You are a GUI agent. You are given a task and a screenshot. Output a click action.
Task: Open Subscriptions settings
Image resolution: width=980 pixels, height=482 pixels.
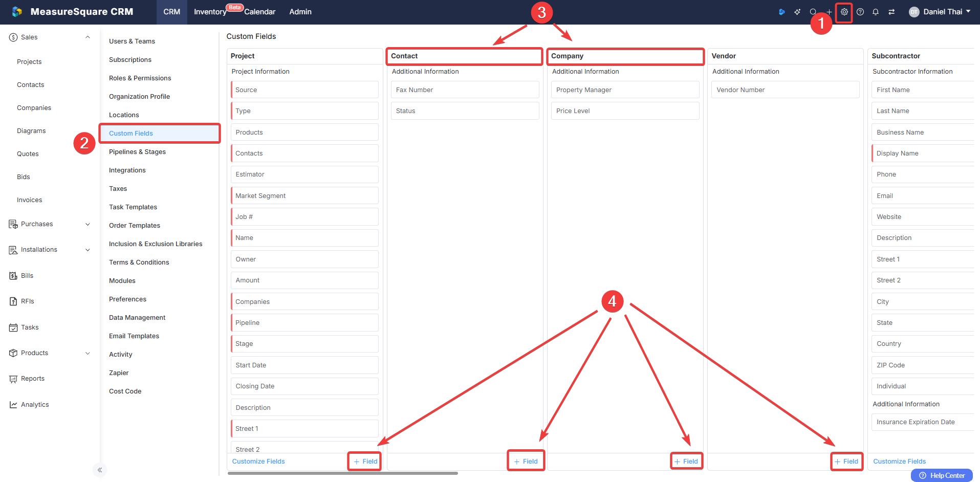point(130,60)
